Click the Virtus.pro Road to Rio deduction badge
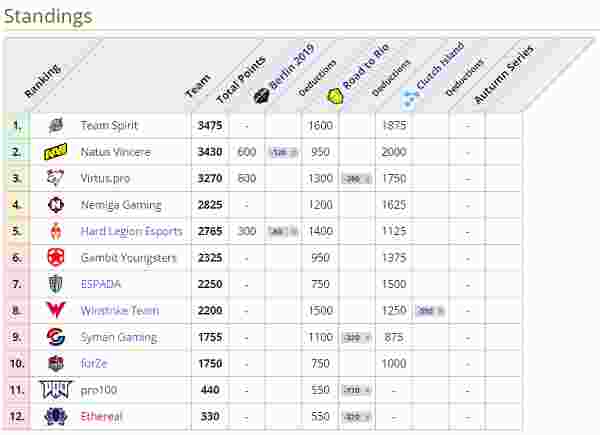 tap(357, 179)
